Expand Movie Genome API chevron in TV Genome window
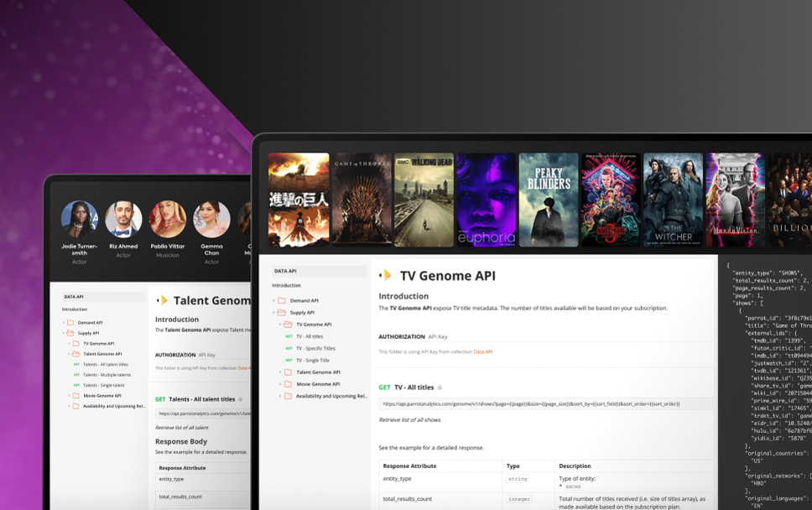Viewport: 812px width, 510px height. pyautogui.click(x=280, y=383)
